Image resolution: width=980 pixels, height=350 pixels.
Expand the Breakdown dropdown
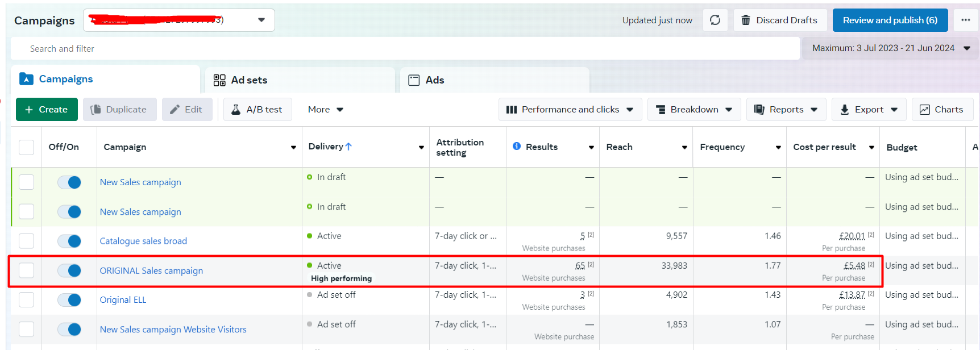pyautogui.click(x=694, y=110)
